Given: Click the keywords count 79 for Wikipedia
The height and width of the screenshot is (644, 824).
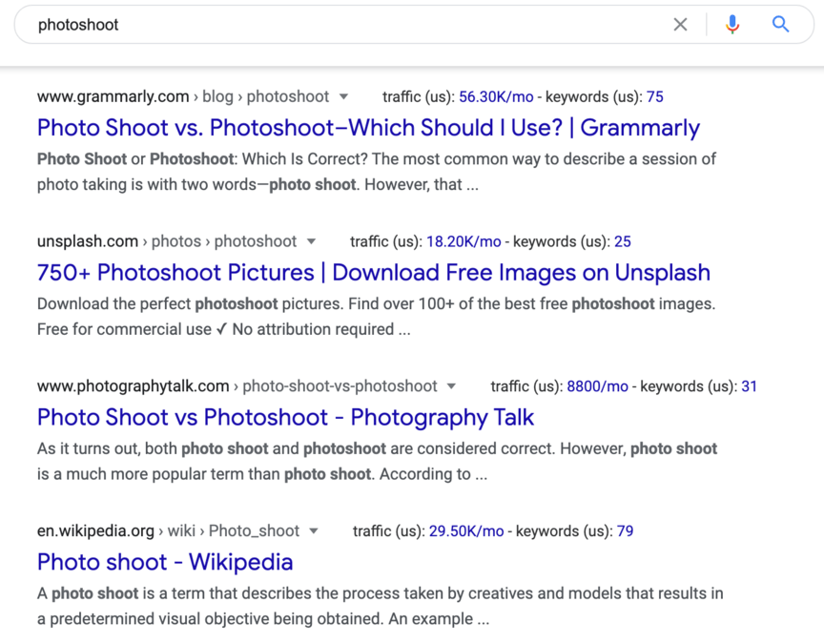Looking at the screenshot, I should coord(625,531).
